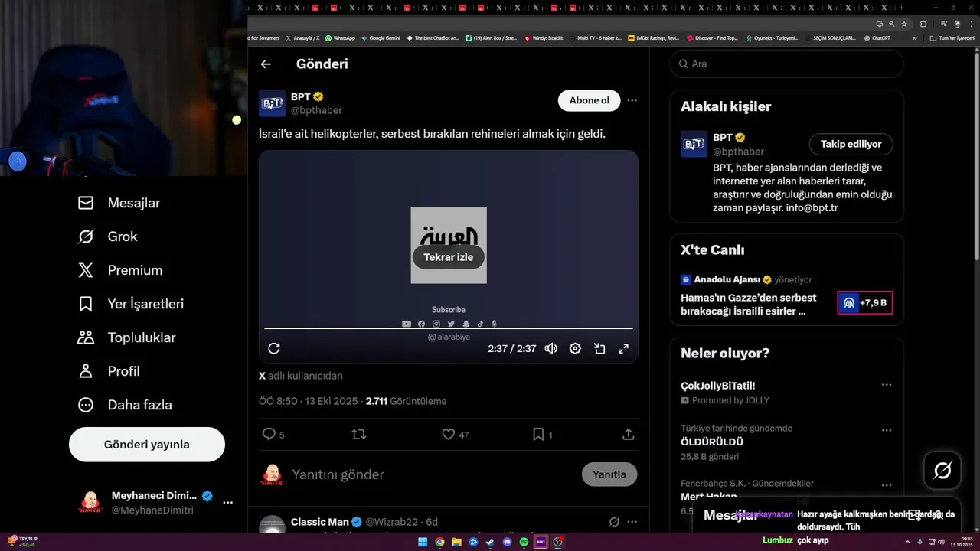980x551 pixels.
Task: Open the more options menu on BPT post
Action: click(632, 100)
